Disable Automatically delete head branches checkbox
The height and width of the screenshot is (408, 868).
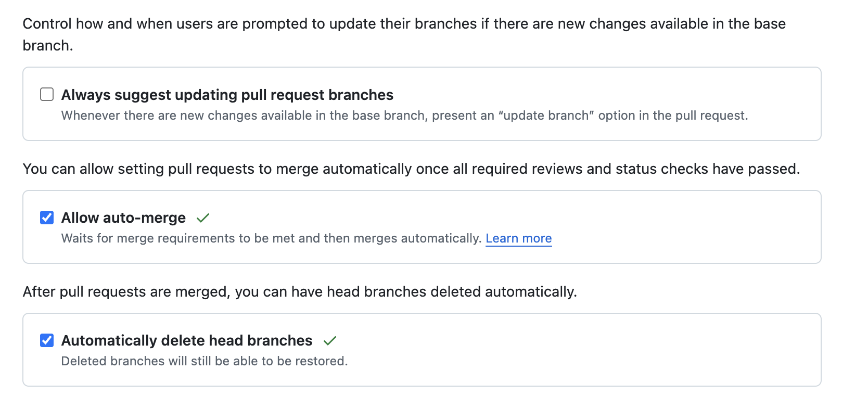47,340
